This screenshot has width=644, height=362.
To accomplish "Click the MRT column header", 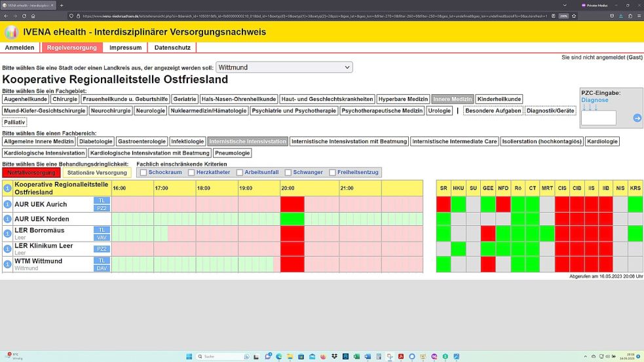I will pos(547,188).
